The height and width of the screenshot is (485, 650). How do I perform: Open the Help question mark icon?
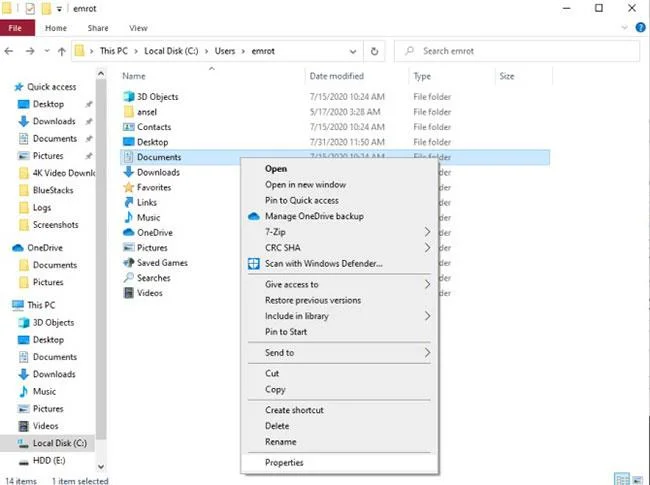tap(640, 28)
